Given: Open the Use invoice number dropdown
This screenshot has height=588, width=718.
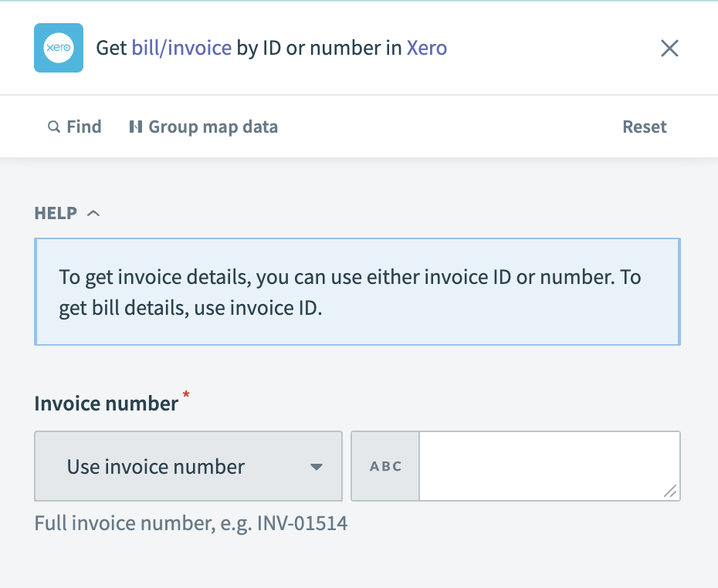Looking at the screenshot, I should 188,466.
